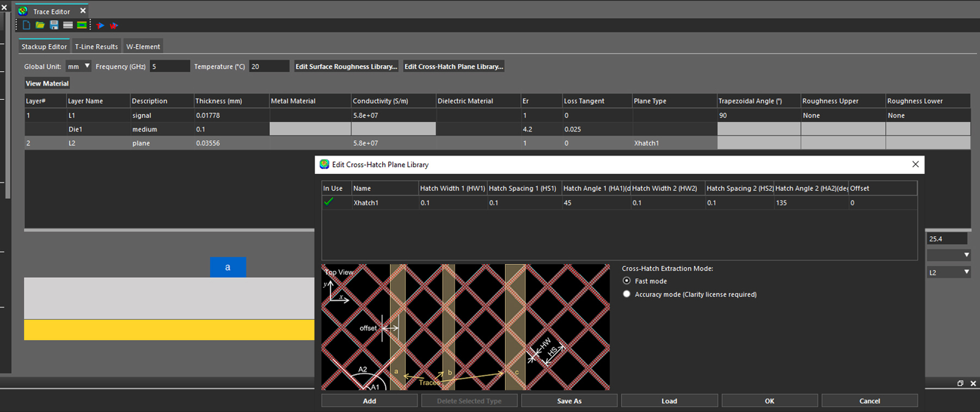980x412 pixels.
Task: Run T-line analysis via the T arrow icon
Action: point(100,26)
